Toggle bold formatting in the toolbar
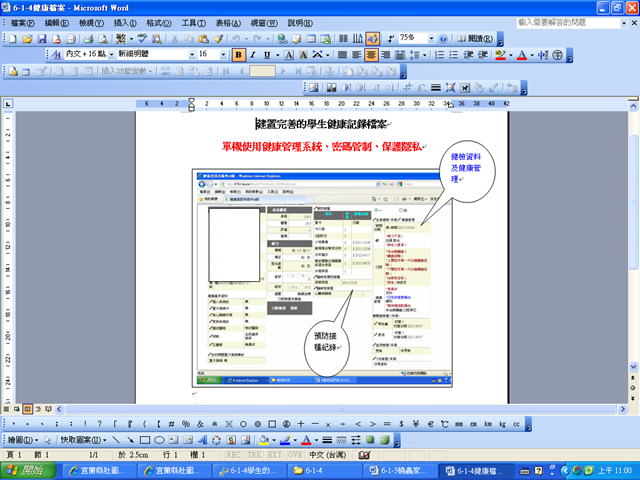Image resolution: width=640 pixels, height=480 pixels. (238, 54)
